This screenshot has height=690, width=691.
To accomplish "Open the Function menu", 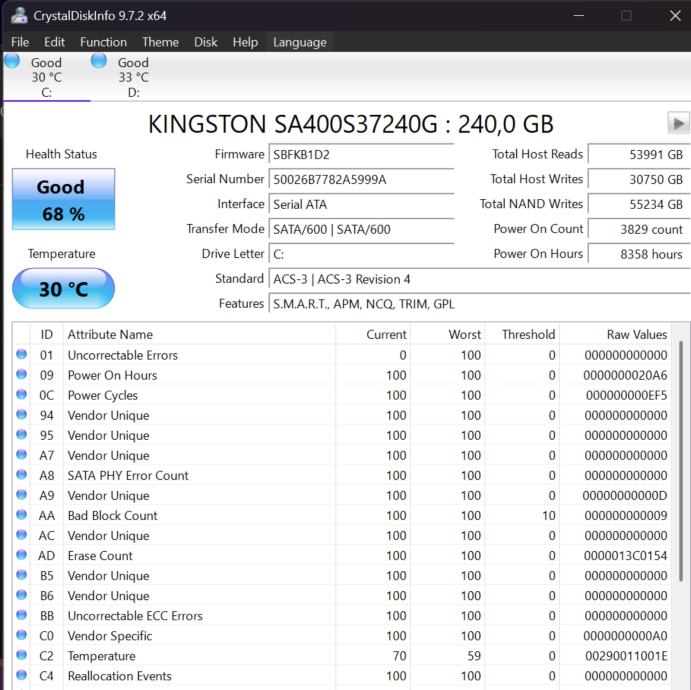I will click(103, 42).
